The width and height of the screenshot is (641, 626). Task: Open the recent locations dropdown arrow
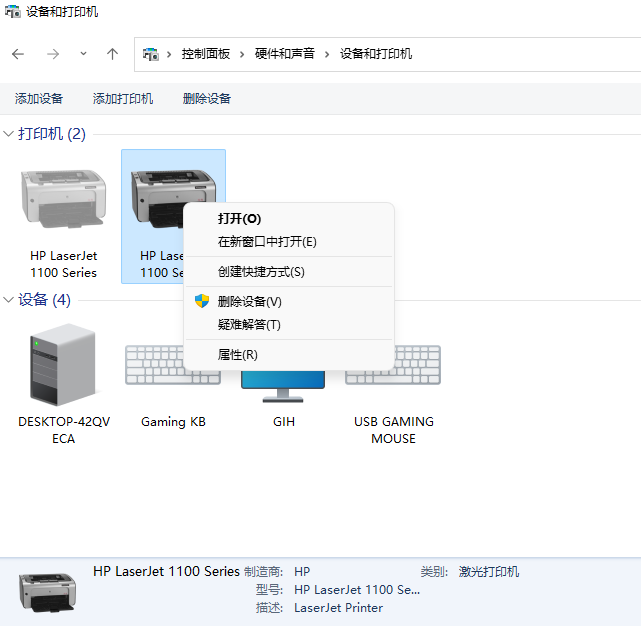click(x=83, y=54)
